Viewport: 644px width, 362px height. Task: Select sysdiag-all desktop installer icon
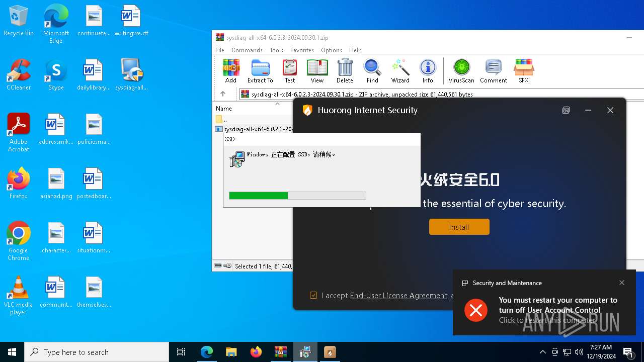(x=131, y=75)
